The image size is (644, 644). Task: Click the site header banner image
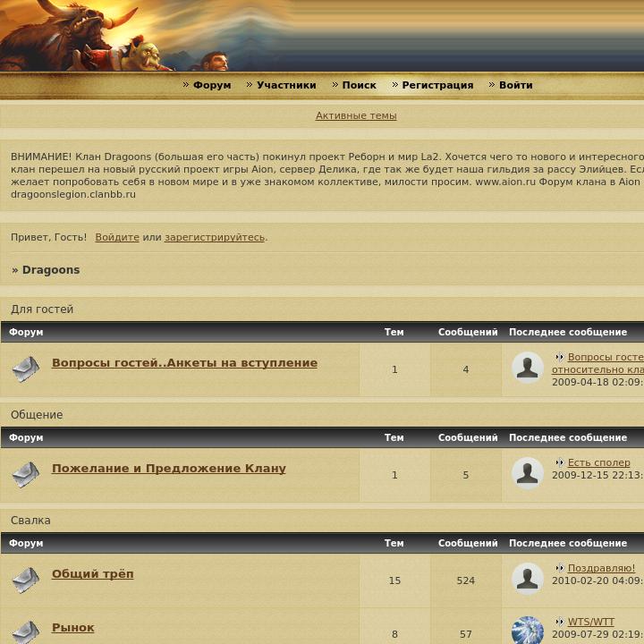coord(322,36)
